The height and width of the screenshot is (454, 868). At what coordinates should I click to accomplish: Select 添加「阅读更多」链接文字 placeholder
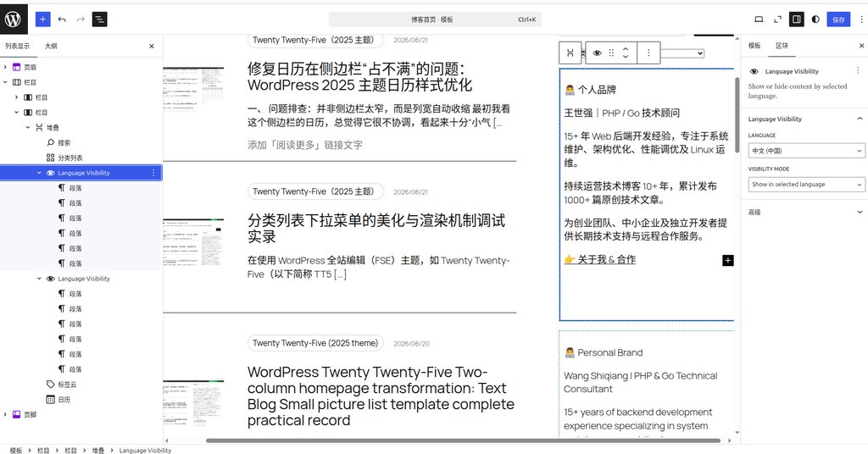pos(305,145)
